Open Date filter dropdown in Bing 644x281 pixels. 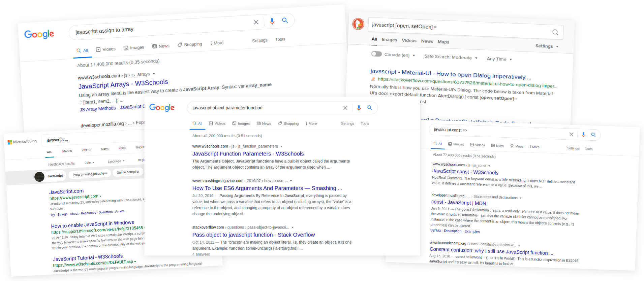89,163
